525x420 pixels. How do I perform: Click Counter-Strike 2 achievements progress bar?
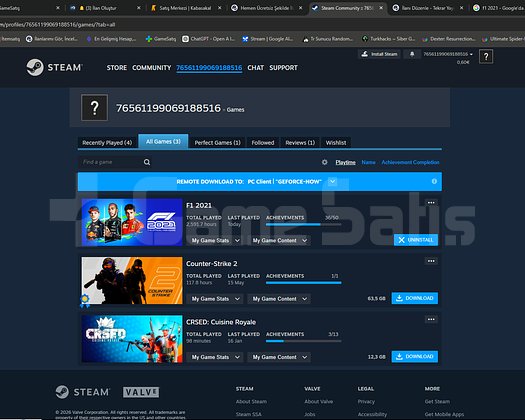pyautogui.click(x=303, y=283)
